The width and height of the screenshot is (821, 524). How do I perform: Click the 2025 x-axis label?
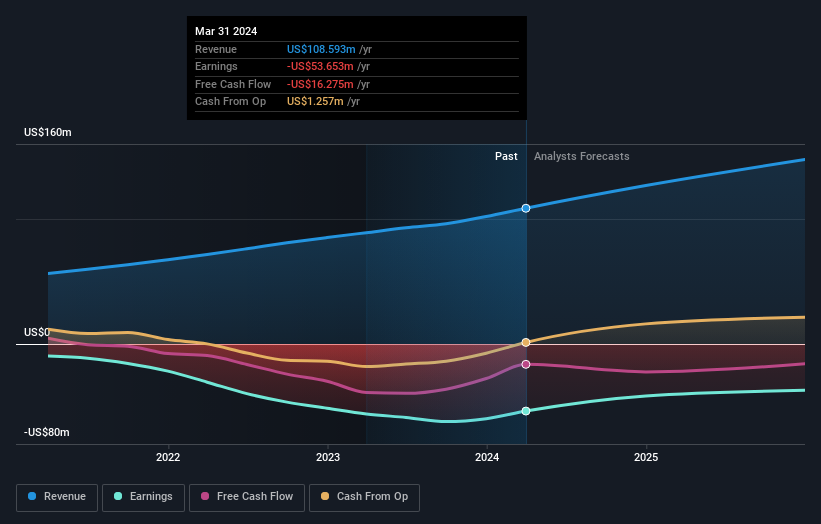tap(646, 457)
